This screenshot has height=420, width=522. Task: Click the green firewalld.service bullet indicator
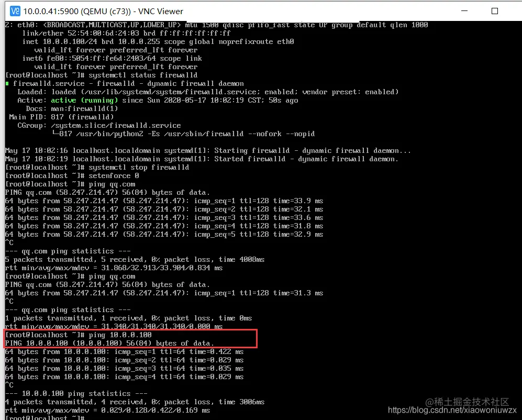(7, 84)
